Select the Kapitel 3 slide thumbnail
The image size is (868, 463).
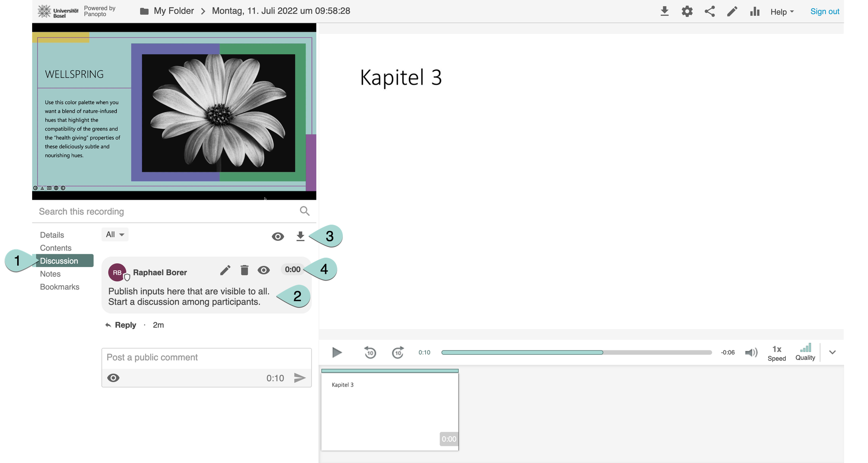click(389, 410)
